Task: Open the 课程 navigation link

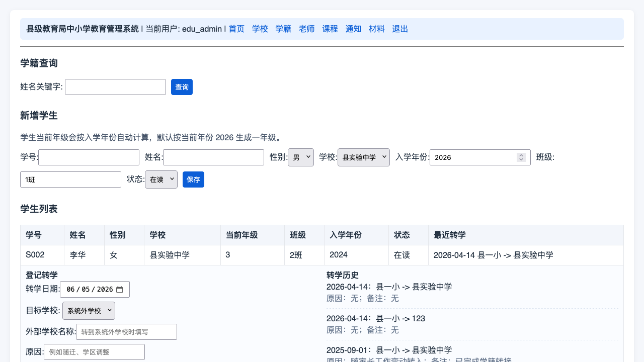Action: pyautogui.click(x=330, y=29)
